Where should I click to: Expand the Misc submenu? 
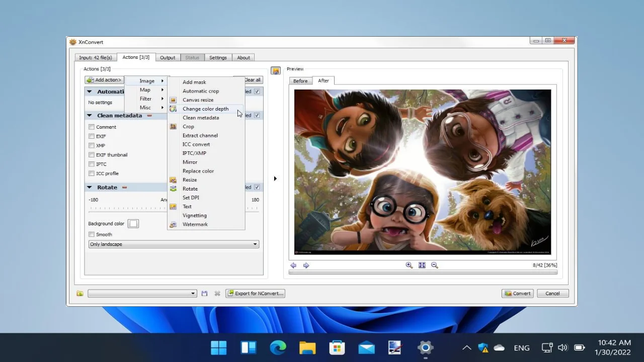pyautogui.click(x=146, y=108)
